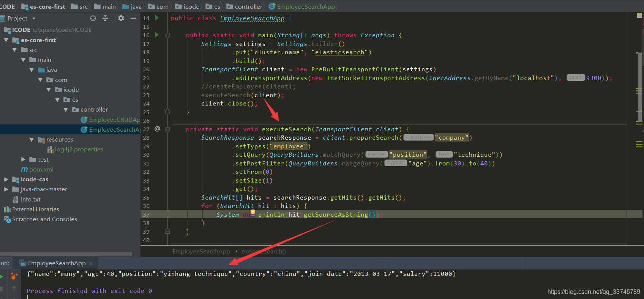Select ICODE root project row

pos(70,30)
